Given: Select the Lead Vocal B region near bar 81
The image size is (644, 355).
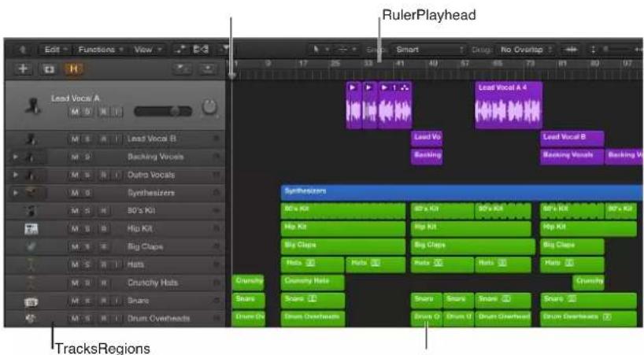Looking at the screenshot, I should pyautogui.click(x=572, y=139).
